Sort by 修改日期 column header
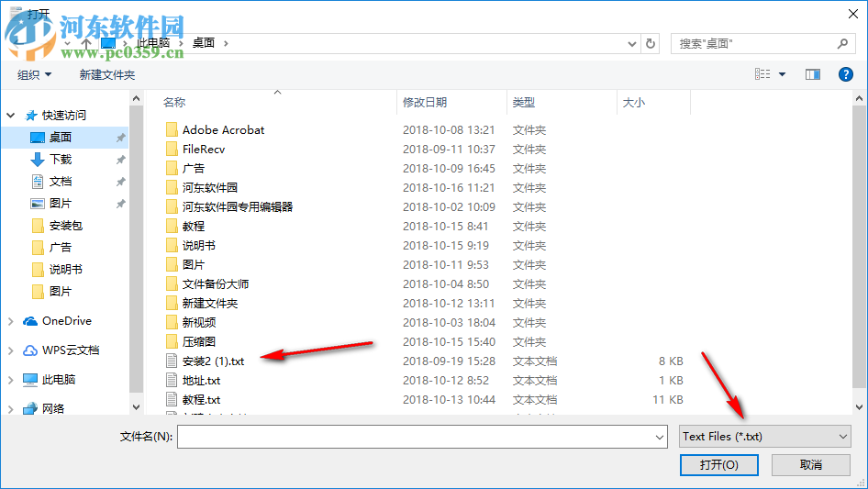The width and height of the screenshot is (868, 489). [425, 103]
